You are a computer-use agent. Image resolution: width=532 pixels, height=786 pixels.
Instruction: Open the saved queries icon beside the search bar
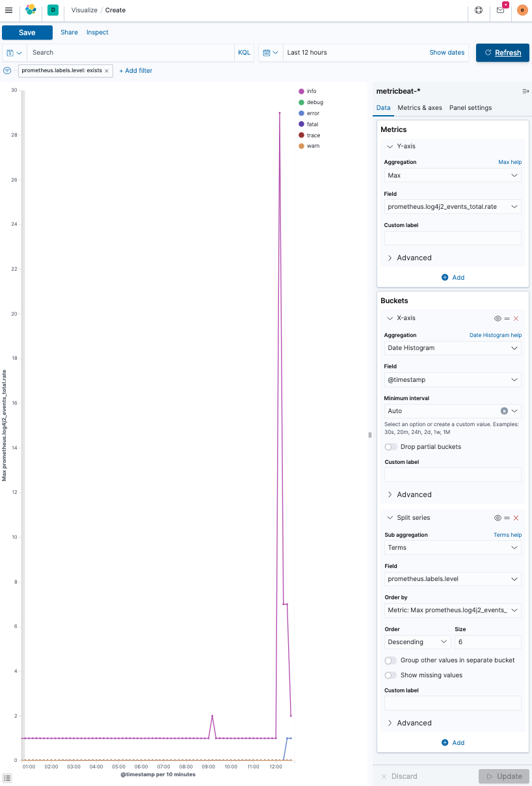(x=14, y=53)
